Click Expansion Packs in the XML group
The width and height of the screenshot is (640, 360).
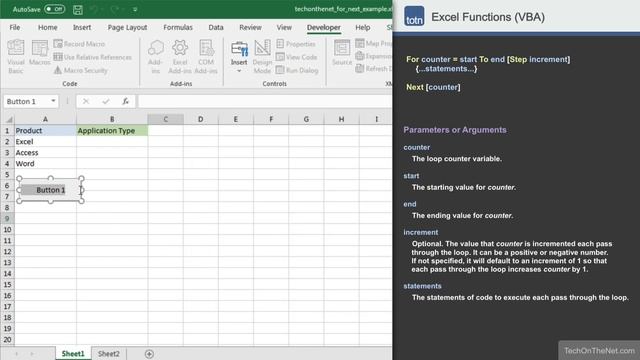pos(373,56)
